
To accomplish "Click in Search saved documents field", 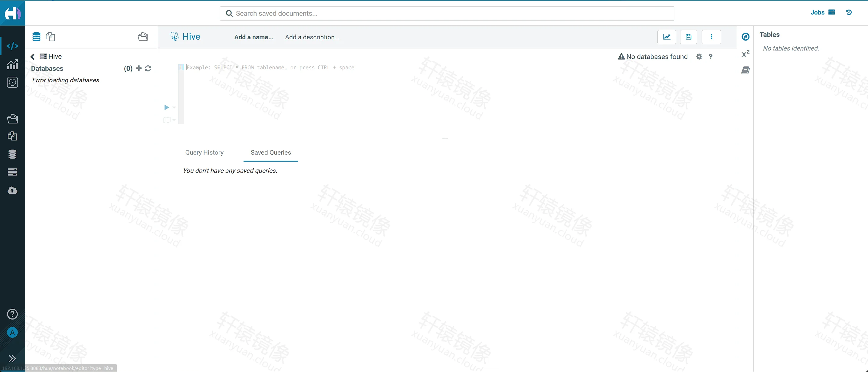I will click(447, 14).
